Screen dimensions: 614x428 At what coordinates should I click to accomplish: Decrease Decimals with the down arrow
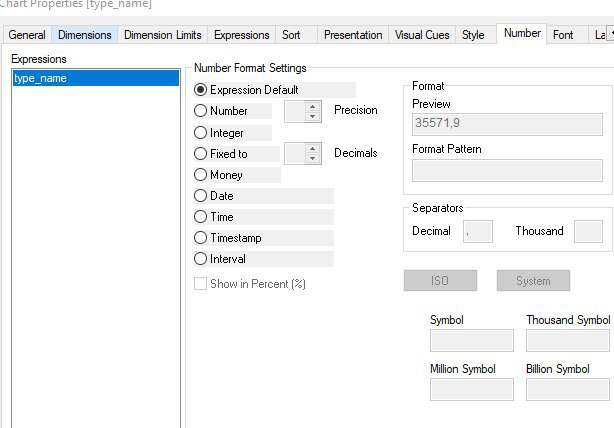click(312, 159)
